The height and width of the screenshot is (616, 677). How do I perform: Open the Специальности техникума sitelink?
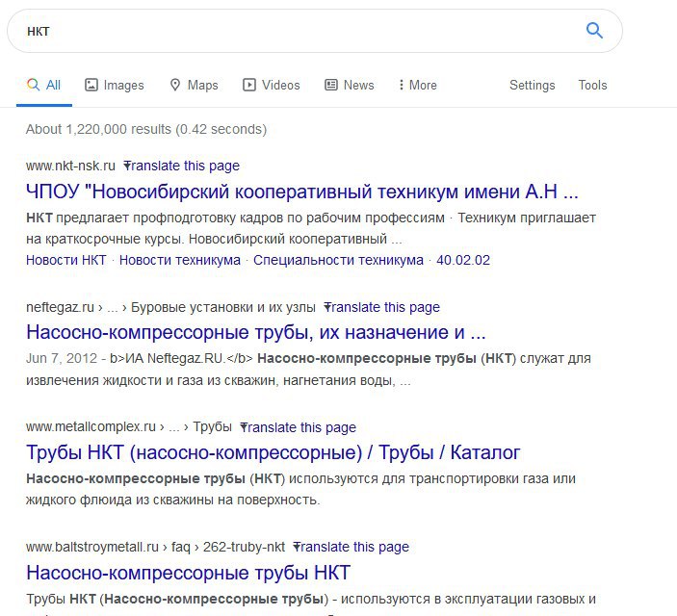point(338,260)
